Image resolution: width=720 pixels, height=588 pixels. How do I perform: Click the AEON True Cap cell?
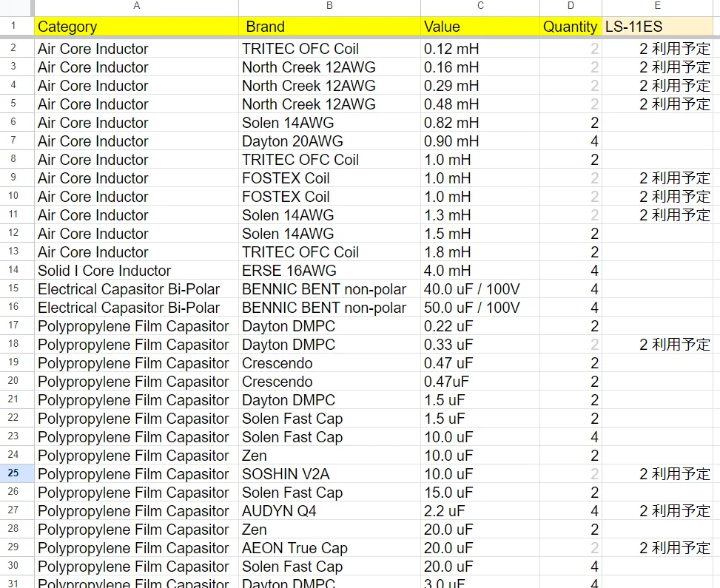click(329, 548)
